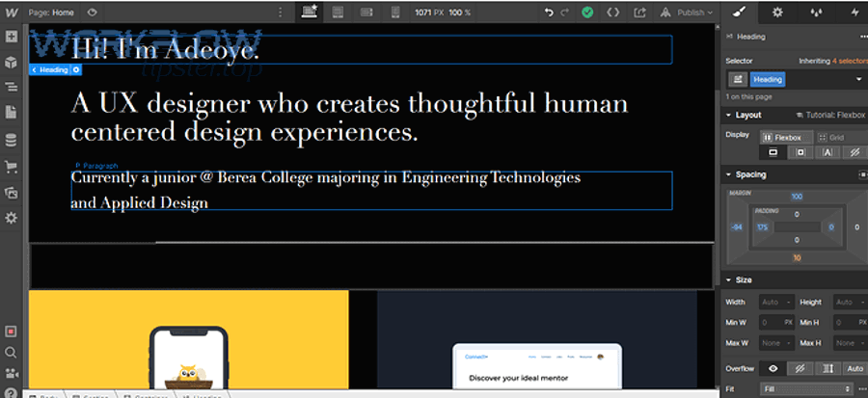Click the margin top value 100

pos(797,197)
